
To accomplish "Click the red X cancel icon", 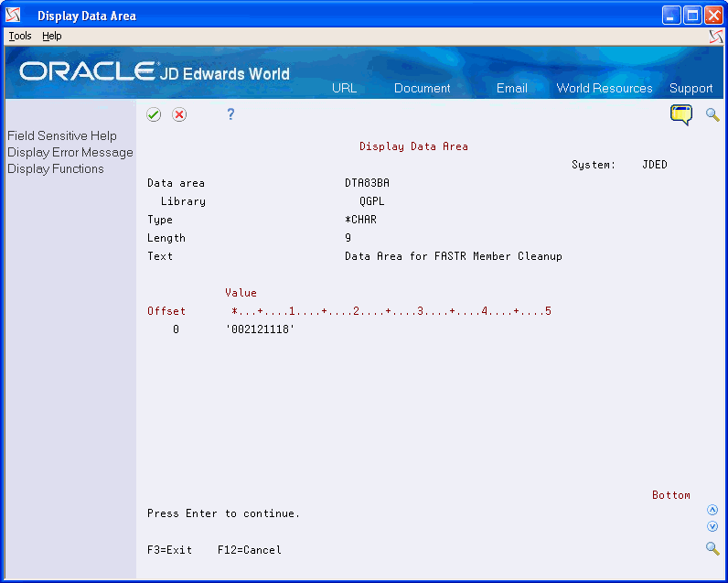I will point(179,114).
